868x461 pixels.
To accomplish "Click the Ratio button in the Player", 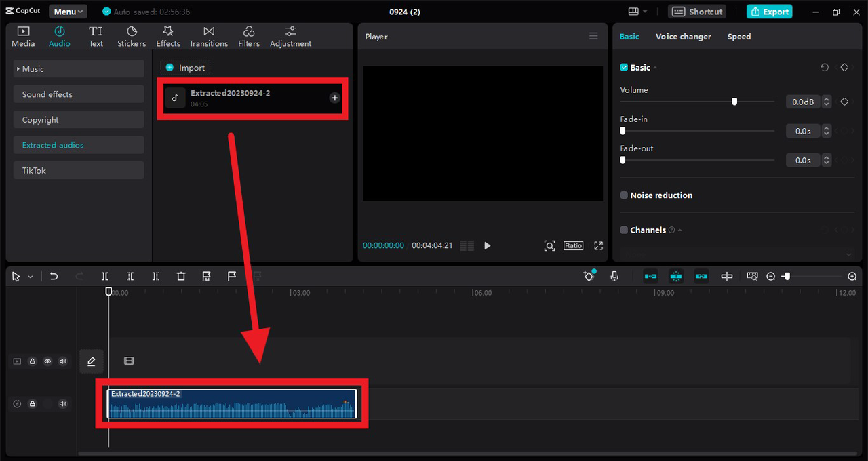I will tap(573, 245).
